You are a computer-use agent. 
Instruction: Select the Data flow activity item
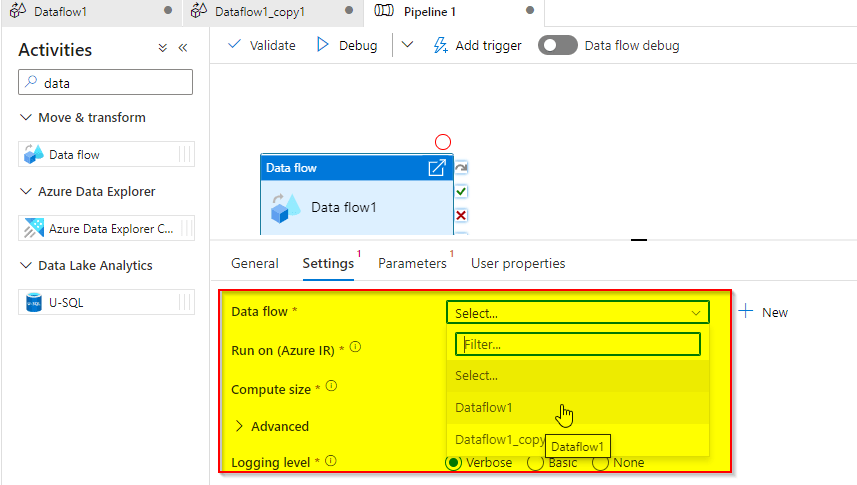click(x=106, y=154)
